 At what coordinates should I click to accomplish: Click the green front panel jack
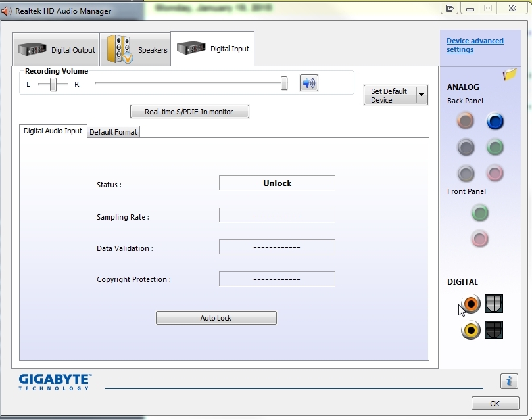(x=480, y=213)
